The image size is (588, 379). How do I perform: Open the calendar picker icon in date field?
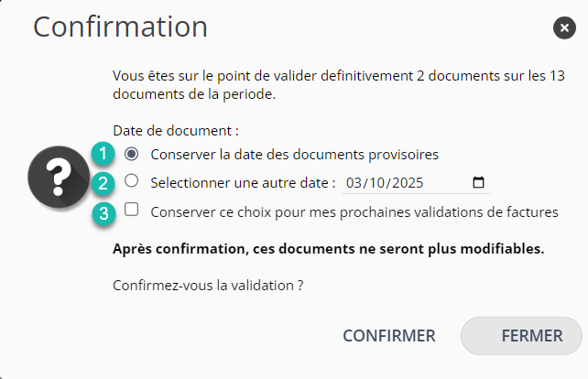point(478,182)
